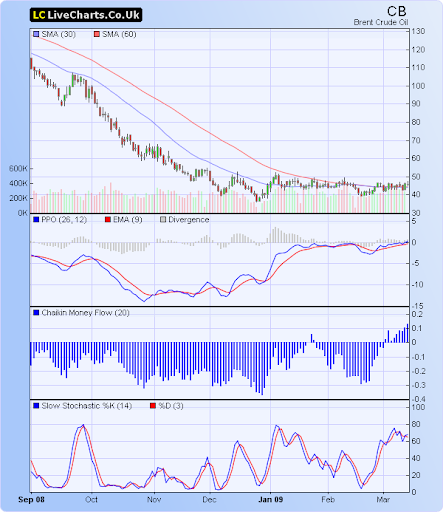
Task: Click the %D (3) red legend marker
Action: [x=153, y=406]
